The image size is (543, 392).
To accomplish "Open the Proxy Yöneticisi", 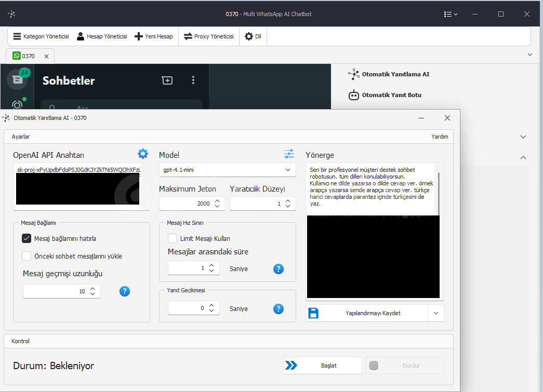I will click(x=209, y=36).
